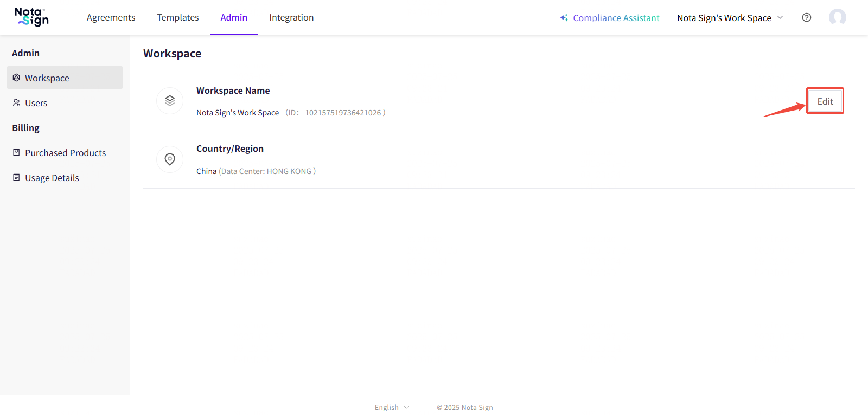Open the Compliance Assistant link
The image size is (868, 419).
(616, 18)
